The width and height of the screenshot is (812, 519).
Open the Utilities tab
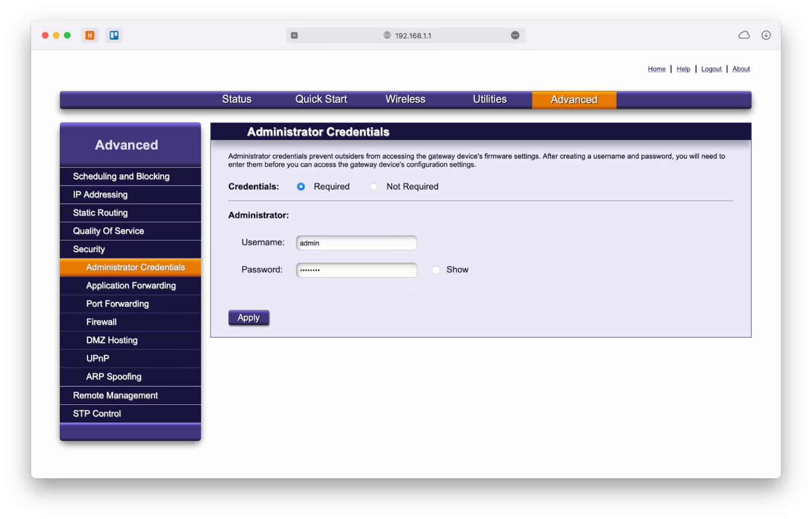(490, 99)
